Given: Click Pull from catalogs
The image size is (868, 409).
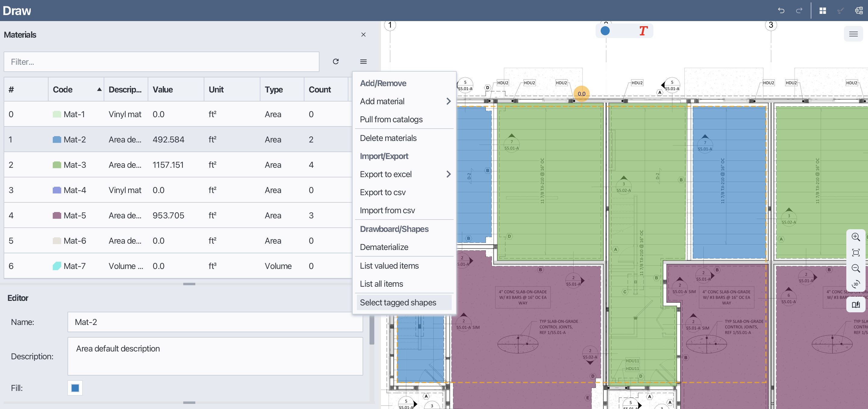Looking at the screenshot, I should [x=391, y=120].
